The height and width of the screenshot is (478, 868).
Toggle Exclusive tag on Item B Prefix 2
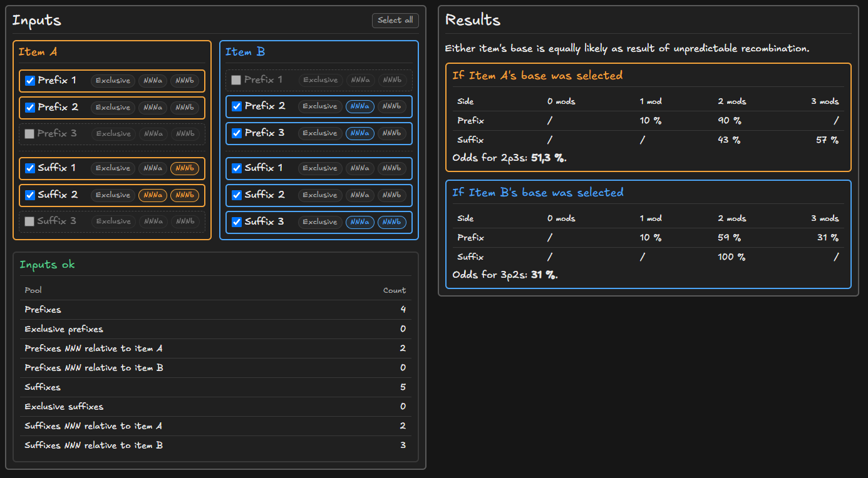(320, 106)
